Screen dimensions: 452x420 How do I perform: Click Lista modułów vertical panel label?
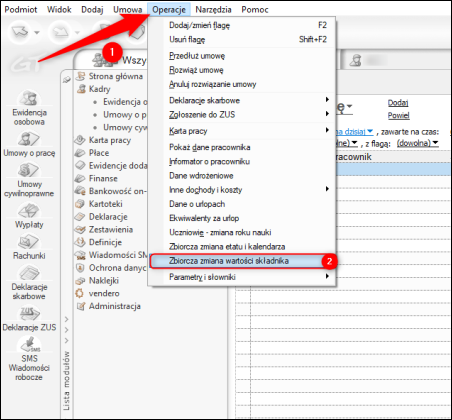click(66, 380)
